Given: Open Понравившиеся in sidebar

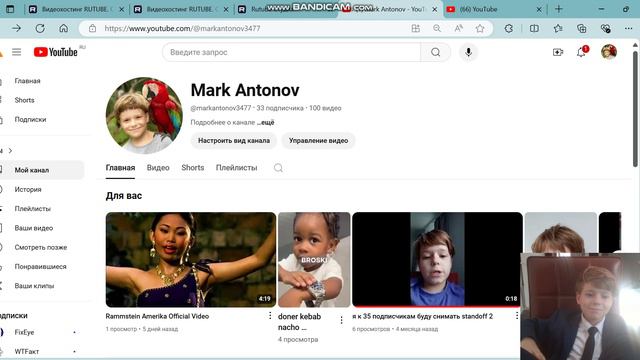Looking at the screenshot, I should pos(41,267).
